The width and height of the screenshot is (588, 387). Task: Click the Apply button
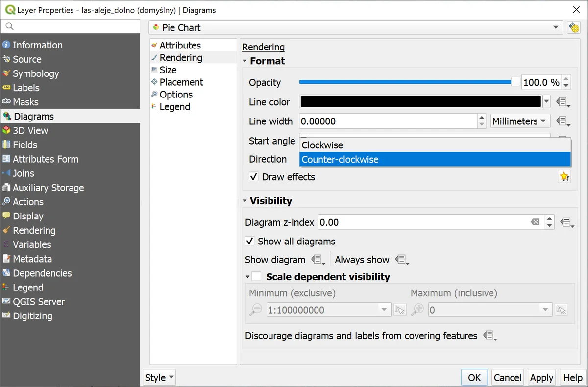541,377
